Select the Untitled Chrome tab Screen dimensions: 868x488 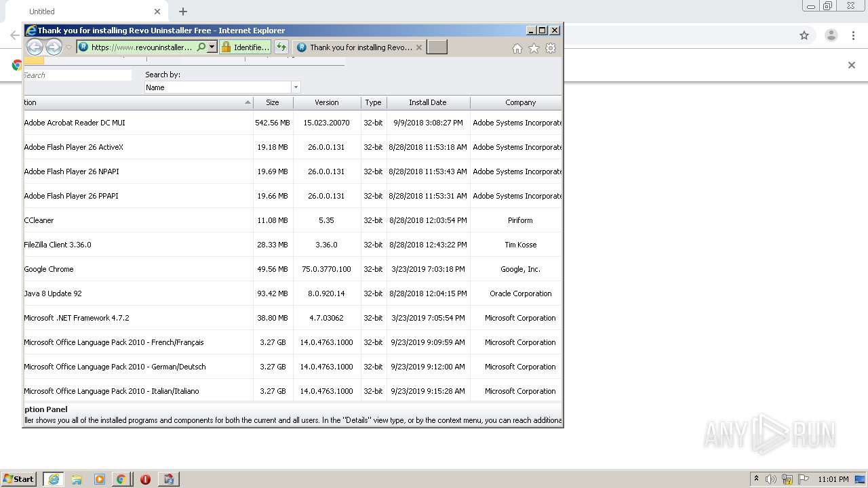pos(88,12)
